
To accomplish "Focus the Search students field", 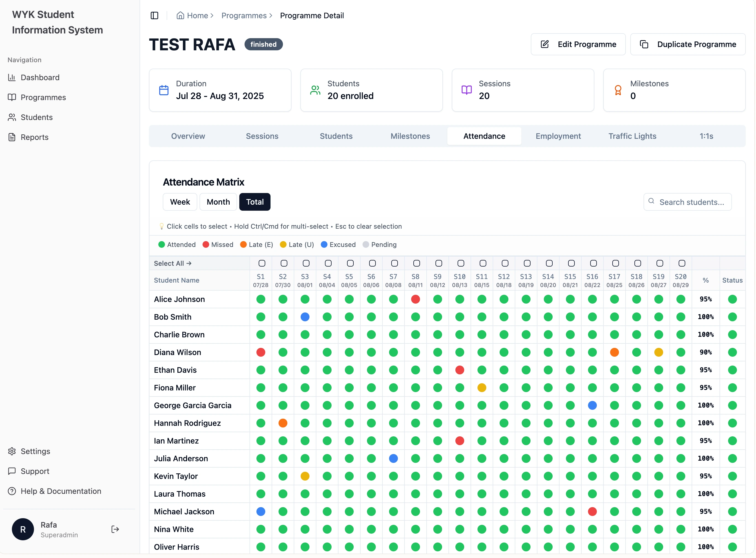I will pos(692,202).
